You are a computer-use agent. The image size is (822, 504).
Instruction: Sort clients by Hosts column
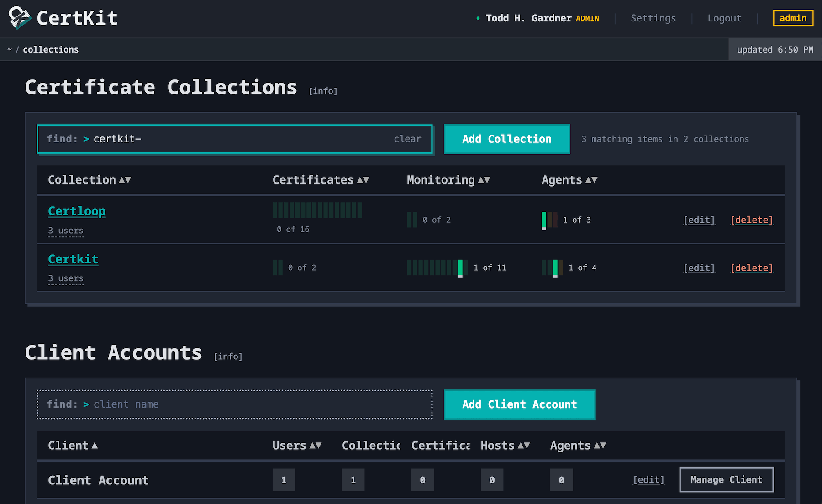(506, 446)
